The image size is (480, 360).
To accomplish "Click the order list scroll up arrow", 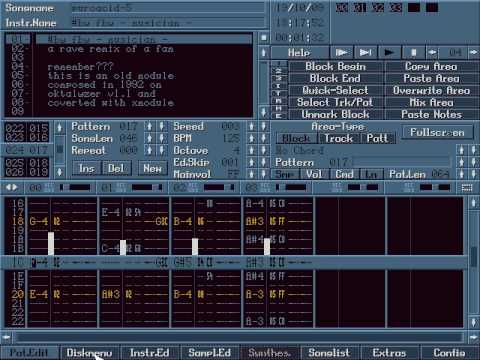I will [60, 127].
